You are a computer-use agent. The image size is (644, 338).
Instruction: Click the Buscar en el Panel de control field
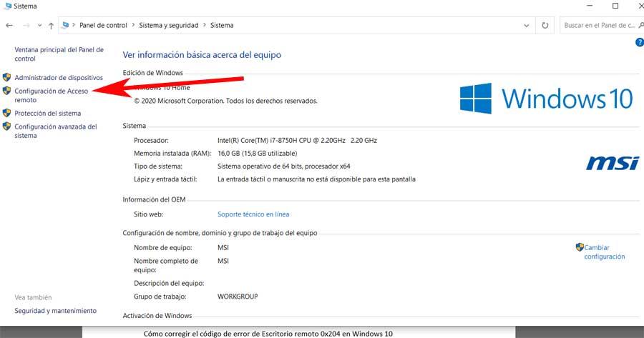coord(602,25)
